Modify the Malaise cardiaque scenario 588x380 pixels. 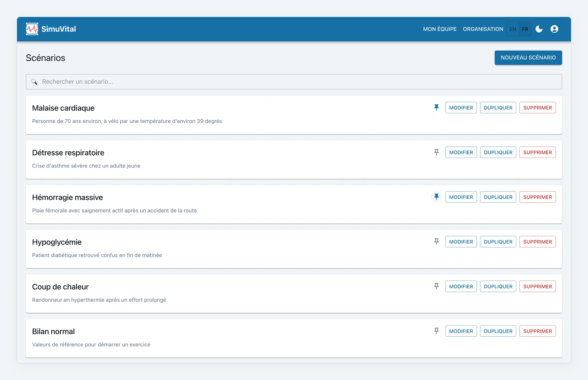(x=461, y=108)
